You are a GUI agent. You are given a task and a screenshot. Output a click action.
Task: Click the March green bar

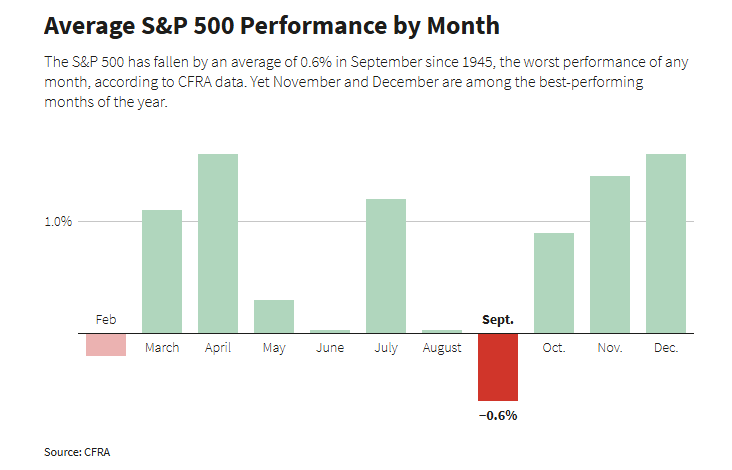162,270
